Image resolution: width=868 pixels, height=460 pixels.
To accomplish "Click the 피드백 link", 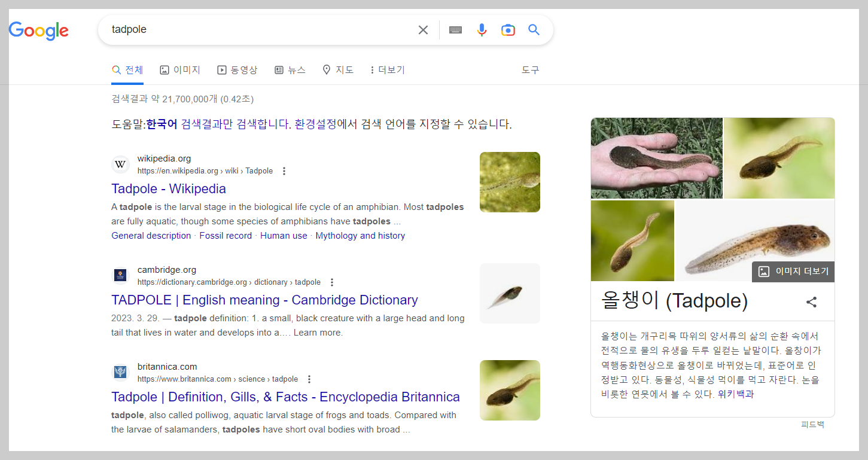I will (812, 425).
